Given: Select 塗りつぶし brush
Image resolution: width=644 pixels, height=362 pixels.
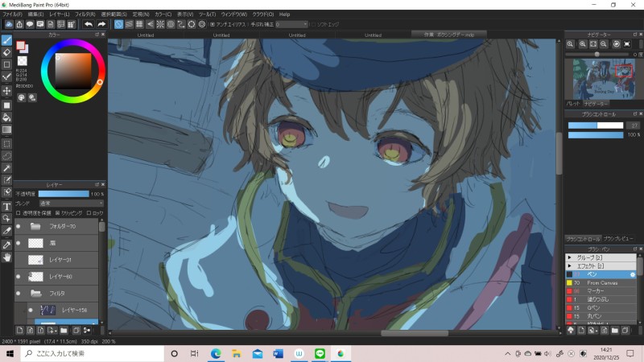Looking at the screenshot, I should (x=601, y=299).
